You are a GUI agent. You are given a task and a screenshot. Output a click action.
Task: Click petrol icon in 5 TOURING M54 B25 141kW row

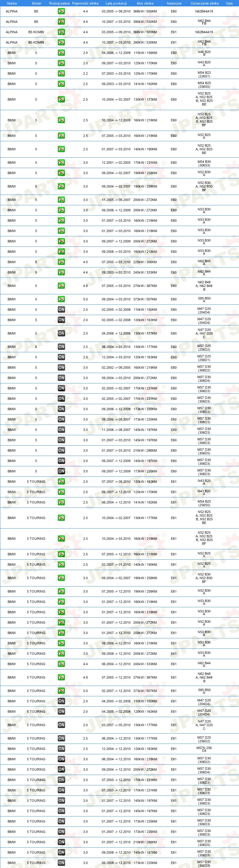click(61, 502)
